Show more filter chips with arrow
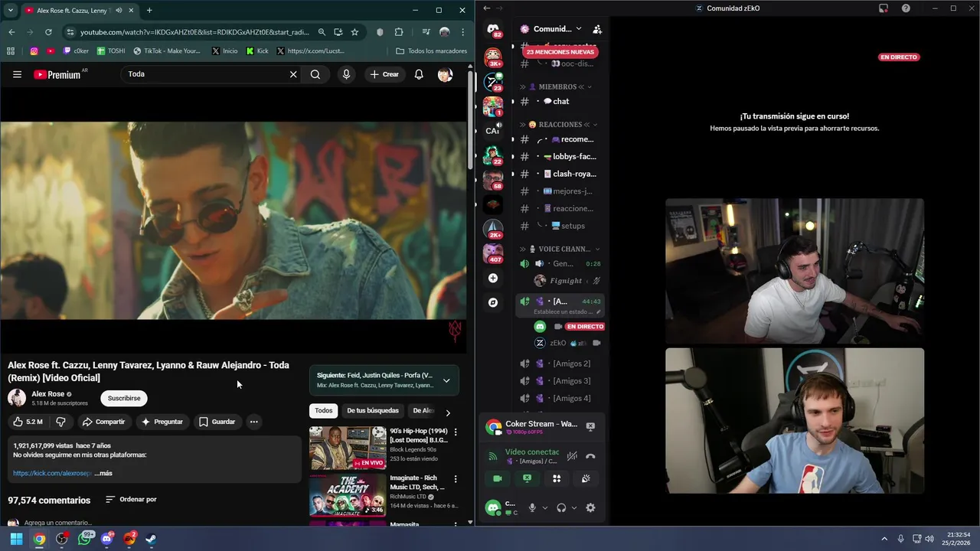The width and height of the screenshot is (980, 551). tap(448, 412)
